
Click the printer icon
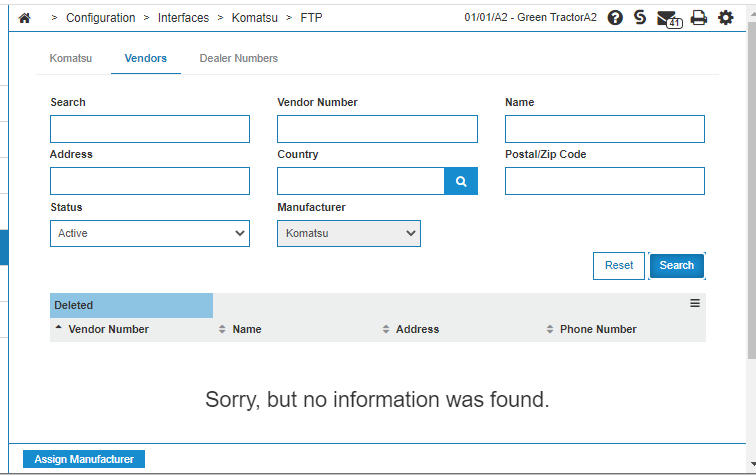(699, 18)
